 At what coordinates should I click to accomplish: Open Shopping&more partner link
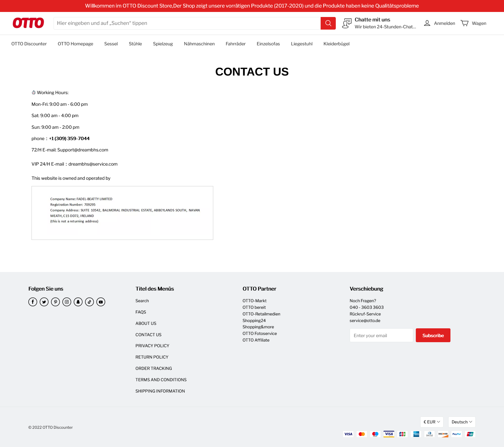258,327
